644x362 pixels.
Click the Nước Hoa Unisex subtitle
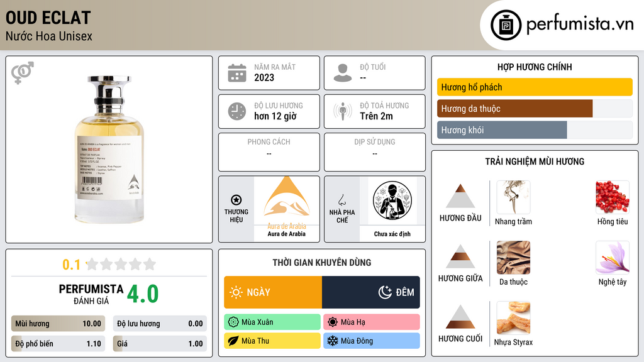[49, 36]
